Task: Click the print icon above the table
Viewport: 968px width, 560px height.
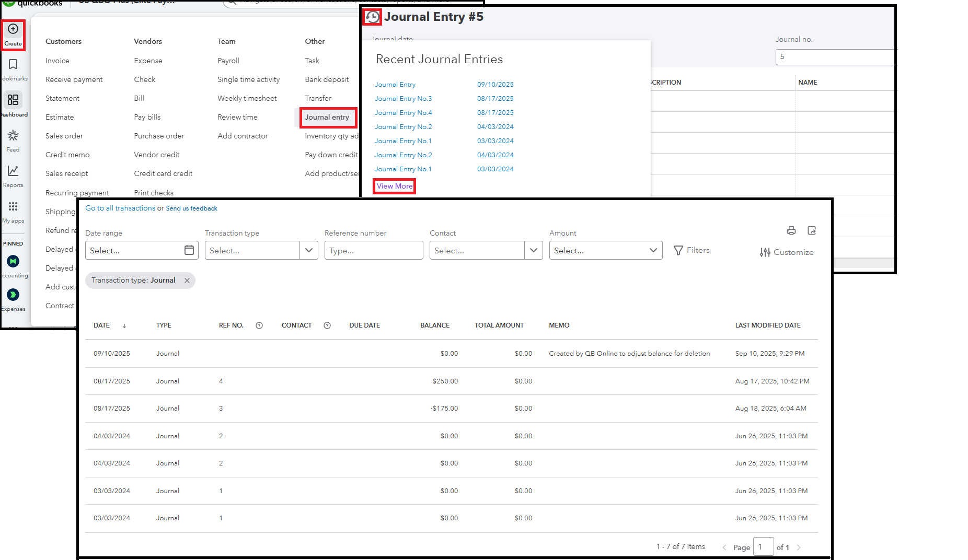Action: pos(791,230)
